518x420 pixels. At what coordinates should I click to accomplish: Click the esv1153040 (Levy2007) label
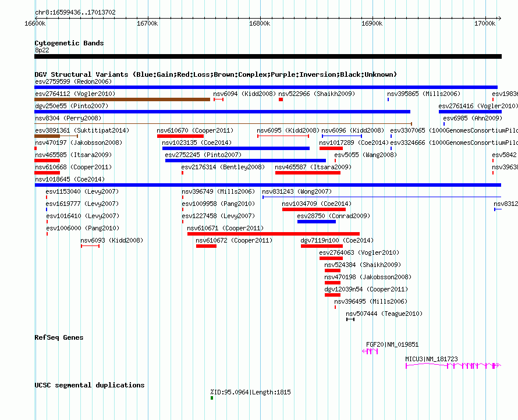[x=82, y=191]
